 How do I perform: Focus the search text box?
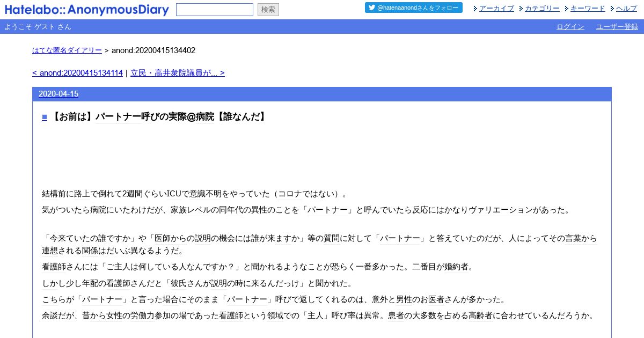click(x=215, y=10)
